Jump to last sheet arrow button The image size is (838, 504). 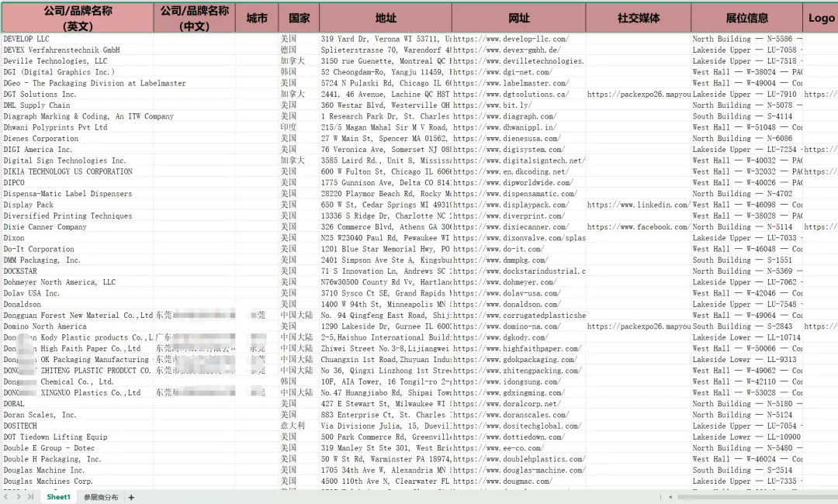pos(30,496)
